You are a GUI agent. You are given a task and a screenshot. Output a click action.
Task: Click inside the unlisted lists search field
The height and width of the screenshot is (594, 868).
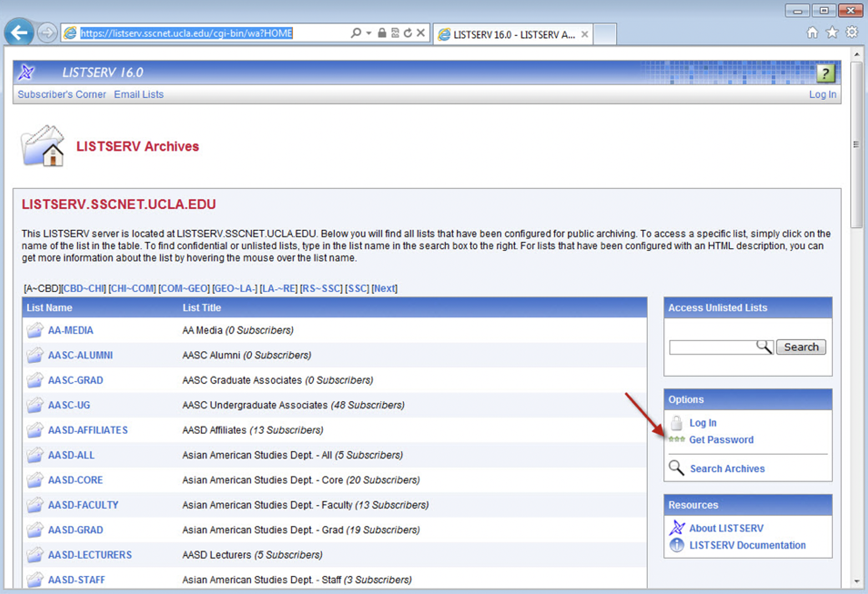coord(713,346)
